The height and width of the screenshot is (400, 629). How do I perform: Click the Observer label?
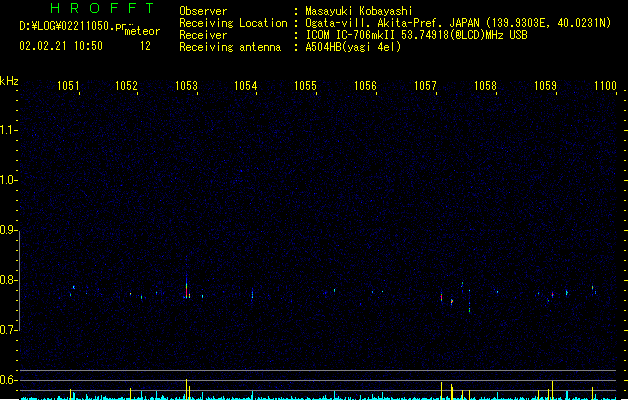203,11
